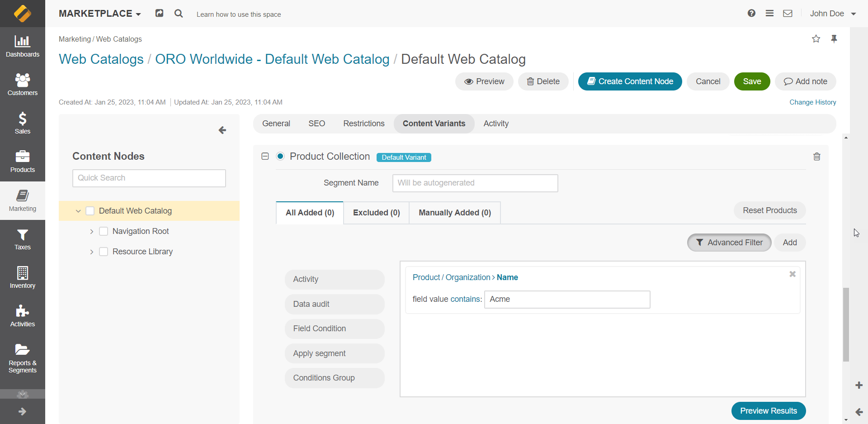Click the Web Catalogs breadcrumb link

[101, 59]
